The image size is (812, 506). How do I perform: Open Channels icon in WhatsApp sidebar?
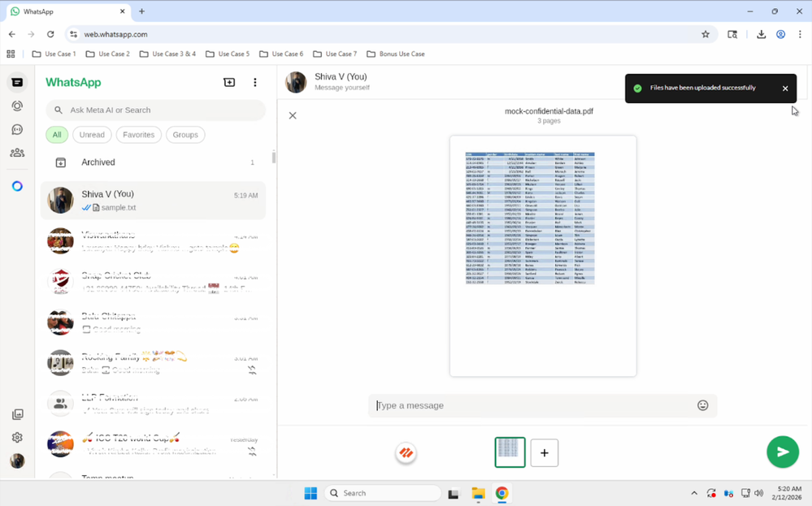tap(17, 130)
